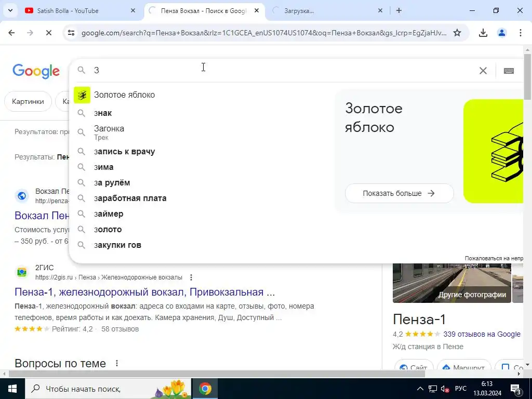Click into the Google search field

(285, 70)
